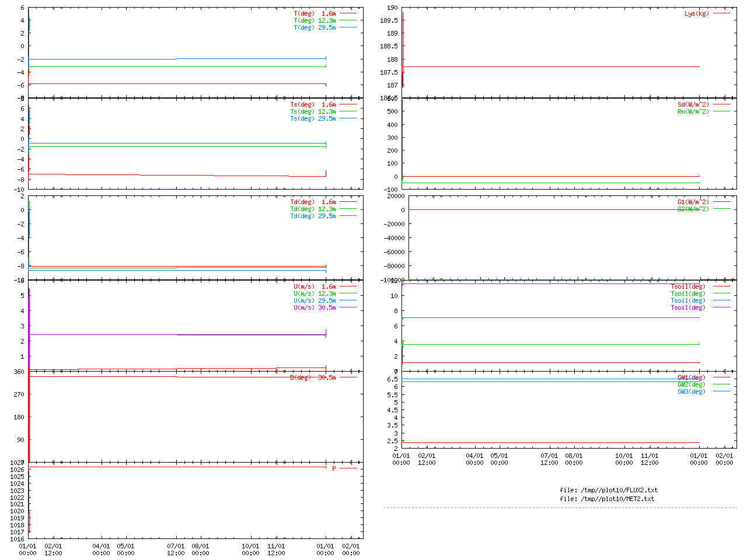Viewport: 747px width, 560px height.
Task: Click the red Tsoil(deg) legend label
Action: coord(688,286)
